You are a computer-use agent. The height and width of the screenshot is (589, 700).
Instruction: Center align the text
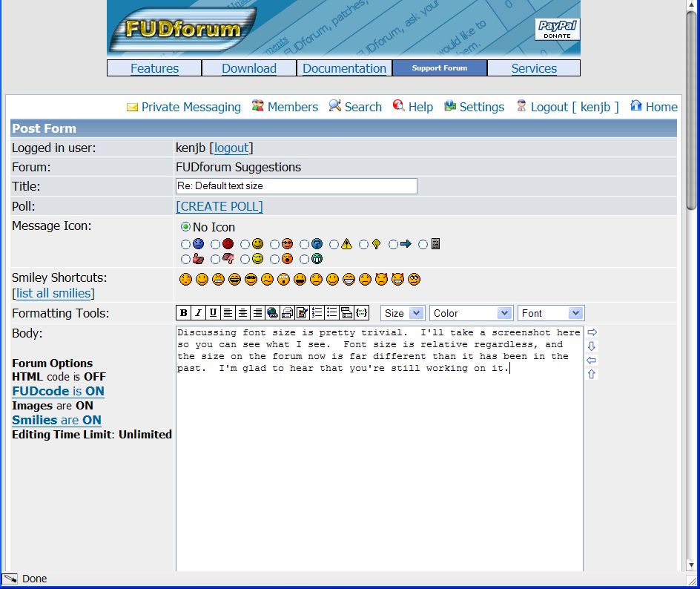pos(242,313)
